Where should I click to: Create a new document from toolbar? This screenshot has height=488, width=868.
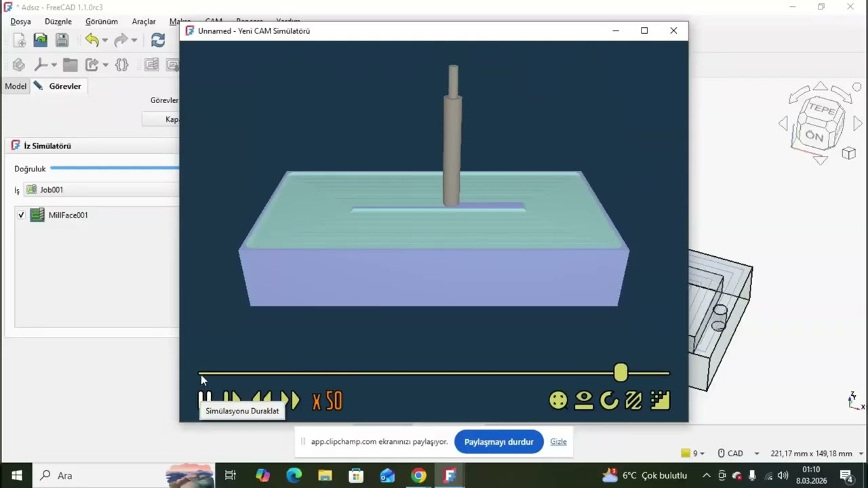click(19, 41)
